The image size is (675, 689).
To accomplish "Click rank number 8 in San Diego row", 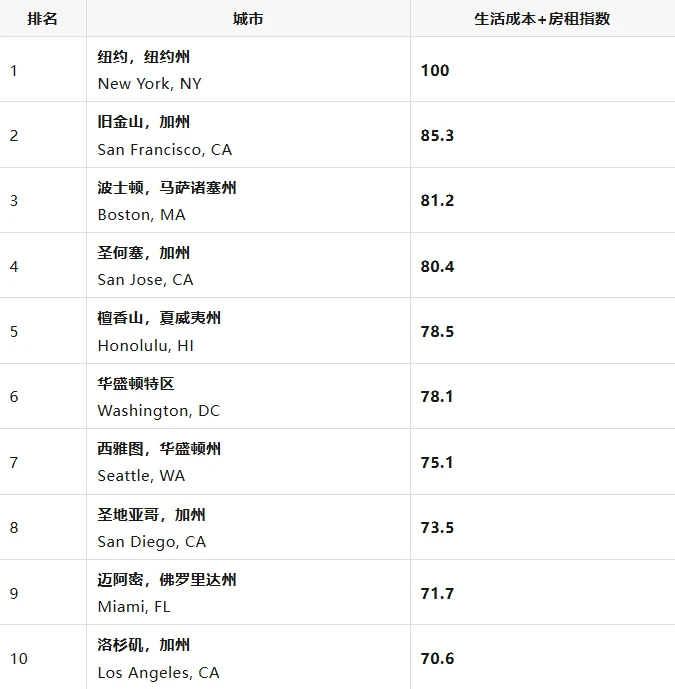I will click(x=14, y=527).
